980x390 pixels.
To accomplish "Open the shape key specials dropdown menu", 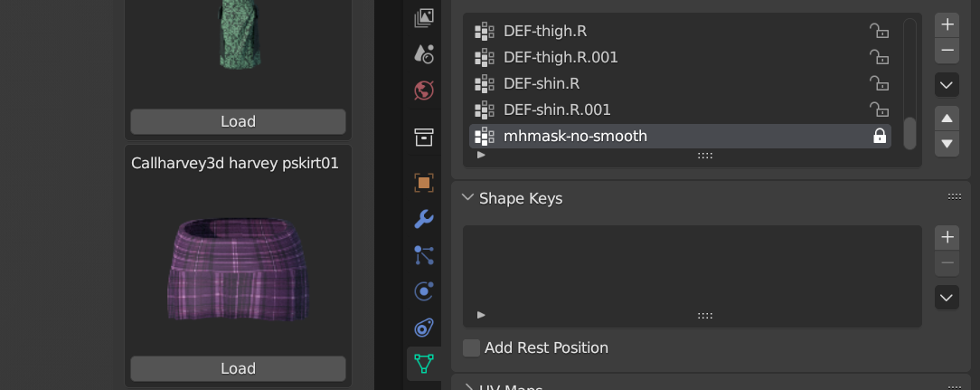I will coord(947,297).
